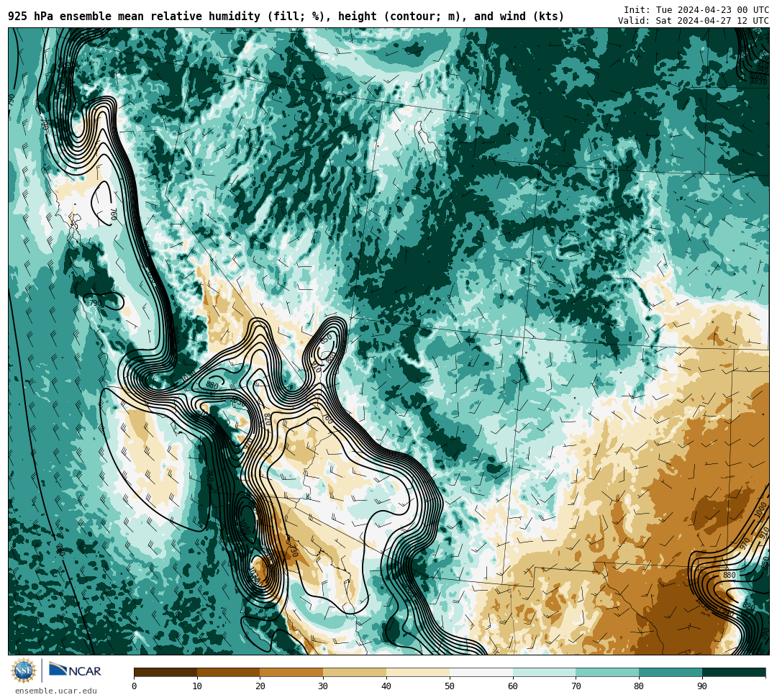Pick the 60-70 light teal colorbar segment
The image size is (777, 700).
point(544,672)
